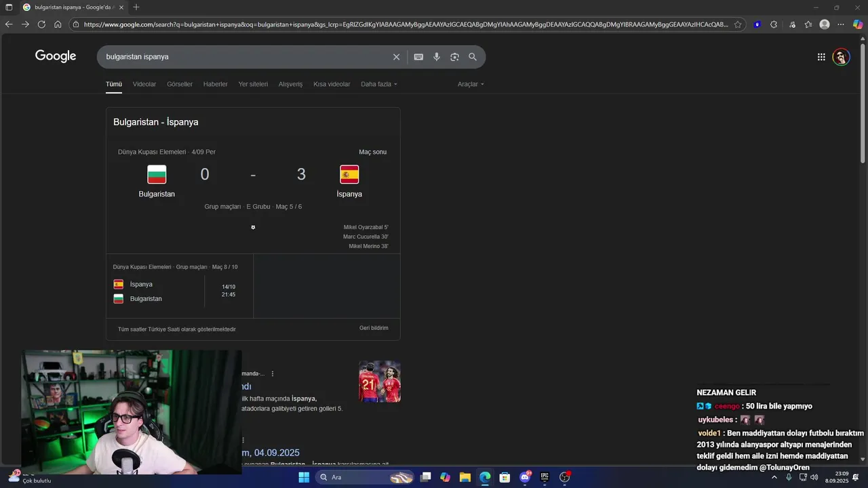Open OBS Studio from the taskbar
Screen dimensions: 868x488
(x=564, y=477)
